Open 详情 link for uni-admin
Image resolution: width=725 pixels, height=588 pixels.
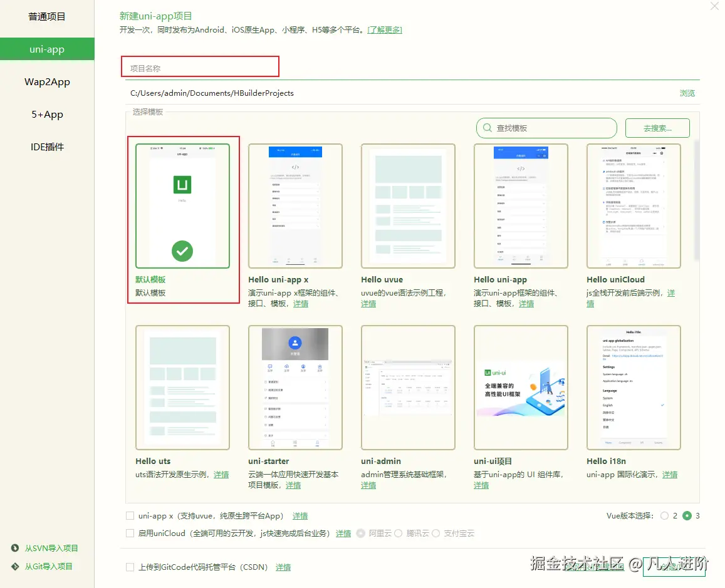click(x=368, y=485)
